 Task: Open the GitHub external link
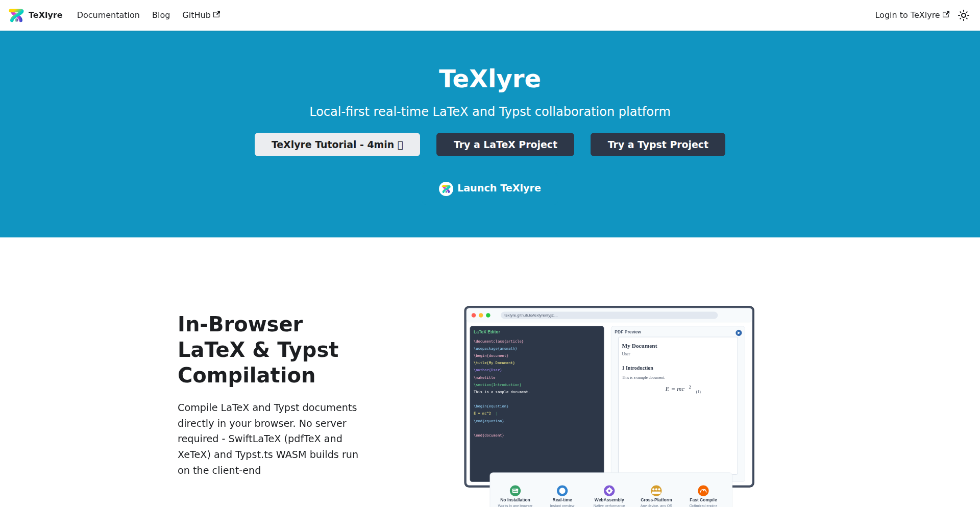201,15
